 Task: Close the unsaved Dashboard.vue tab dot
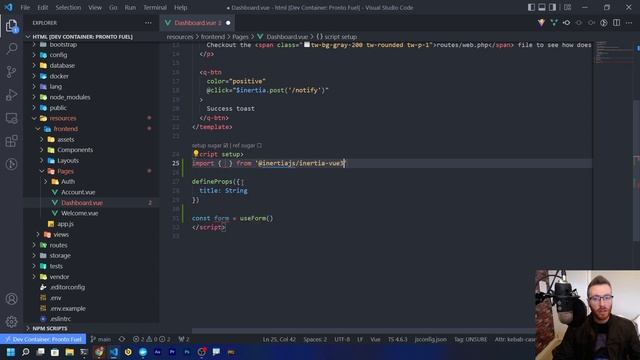pyautogui.click(x=228, y=23)
